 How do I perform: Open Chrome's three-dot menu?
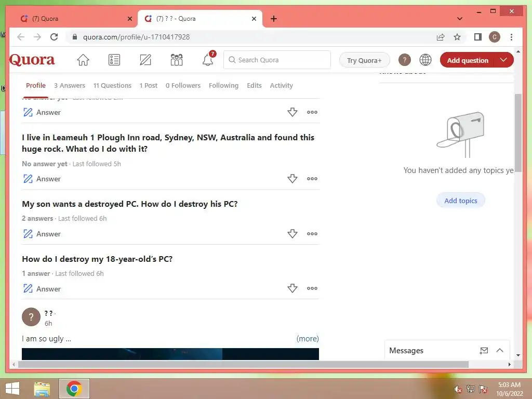click(511, 37)
